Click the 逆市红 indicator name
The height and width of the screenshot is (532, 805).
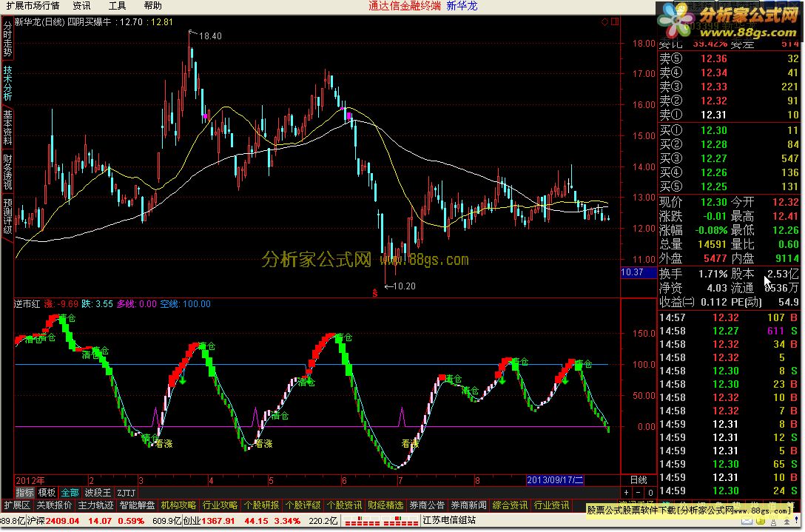click(x=27, y=304)
